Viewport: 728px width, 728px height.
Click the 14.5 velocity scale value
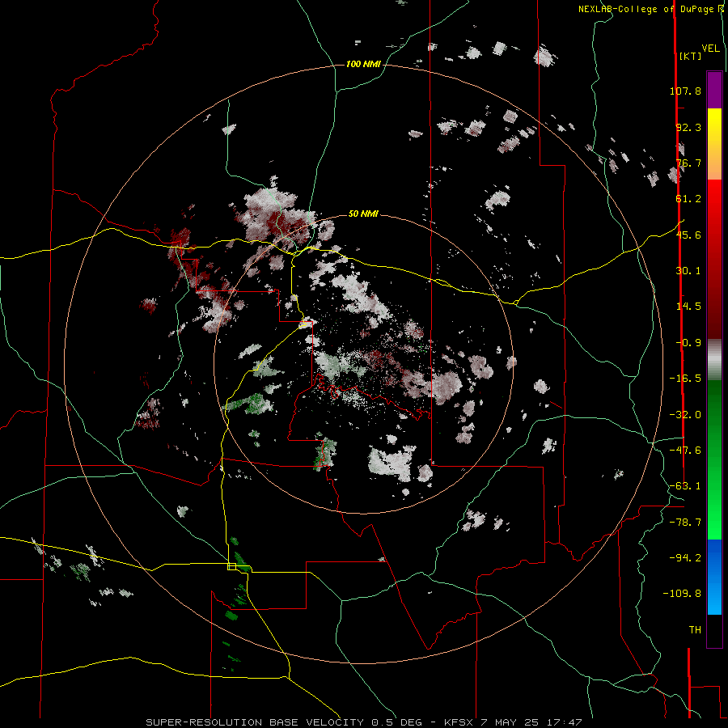[688, 307]
